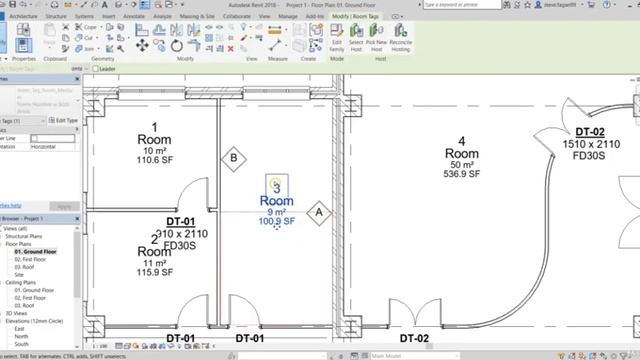
Task: Click grid bubble A in the plan
Action: 319,213
